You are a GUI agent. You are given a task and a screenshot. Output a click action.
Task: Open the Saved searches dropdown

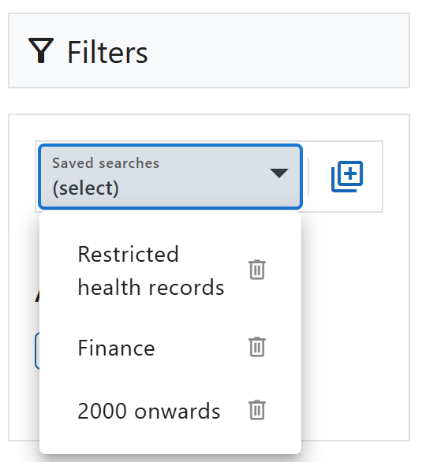[x=170, y=177]
